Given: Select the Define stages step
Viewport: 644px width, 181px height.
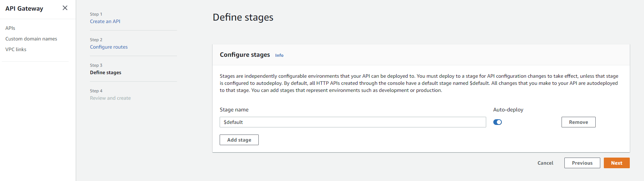Looking at the screenshot, I should click(x=106, y=72).
